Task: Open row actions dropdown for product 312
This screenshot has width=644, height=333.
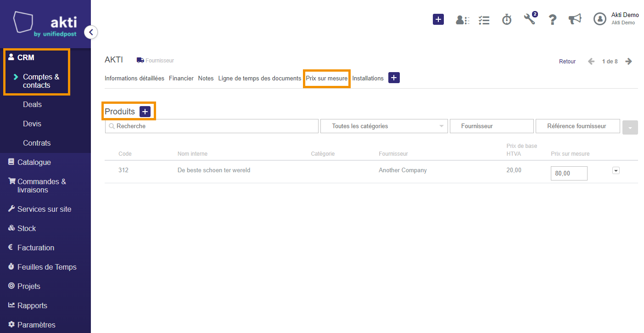Action: tap(616, 170)
